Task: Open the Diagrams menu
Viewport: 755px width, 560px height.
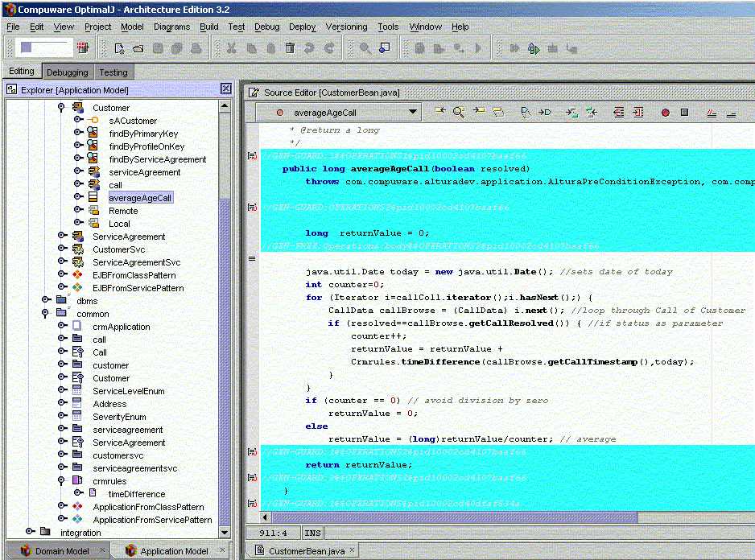Action: point(171,27)
